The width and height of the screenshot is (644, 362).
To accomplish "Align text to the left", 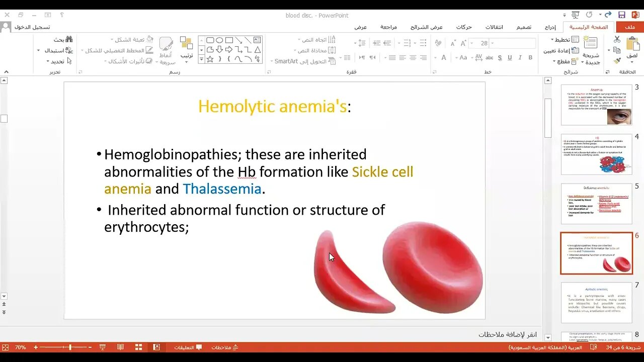I will (x=402, y=58).
